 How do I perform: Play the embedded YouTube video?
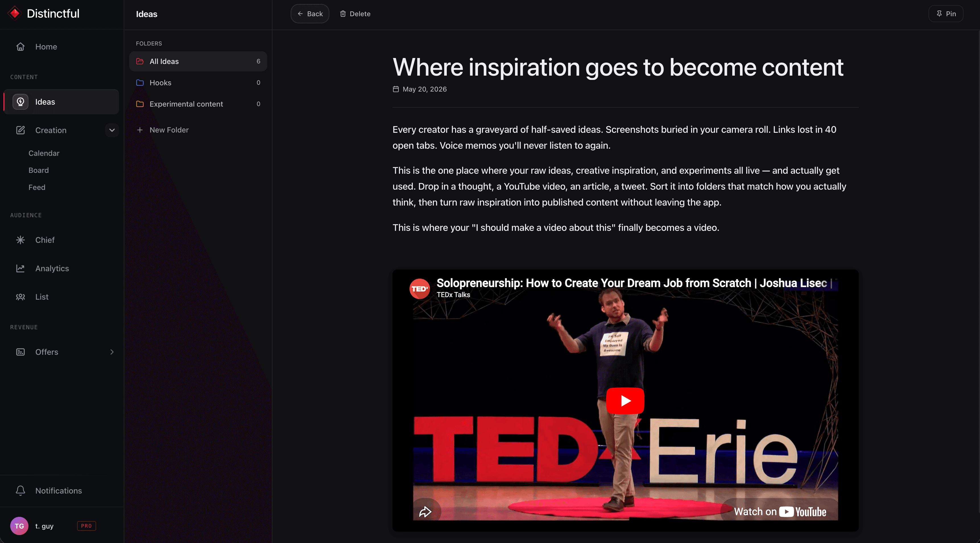click(625, 400)
